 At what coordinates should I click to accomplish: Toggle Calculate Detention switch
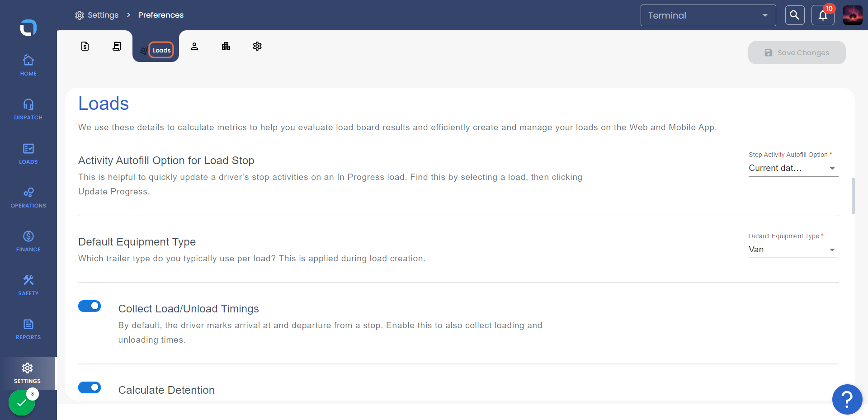tap(90, 387)
